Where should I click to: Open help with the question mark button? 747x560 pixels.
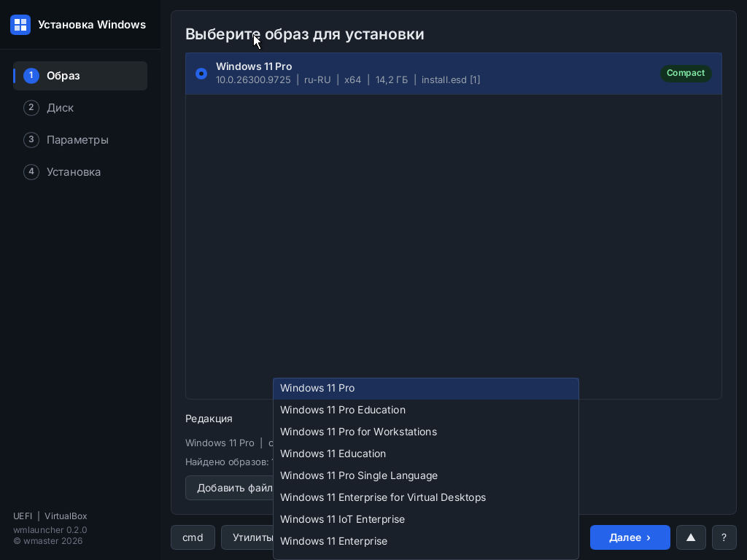(724, 537)
